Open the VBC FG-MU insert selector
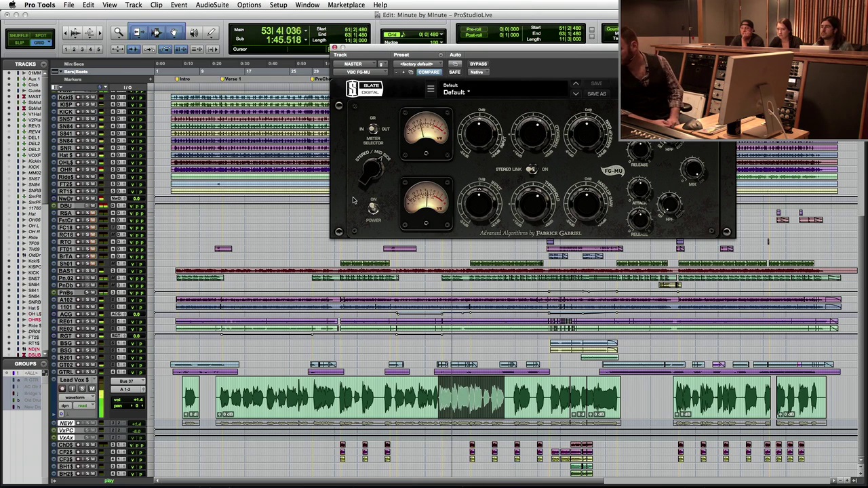Viewport: 868px width, 488px height. 359,72
